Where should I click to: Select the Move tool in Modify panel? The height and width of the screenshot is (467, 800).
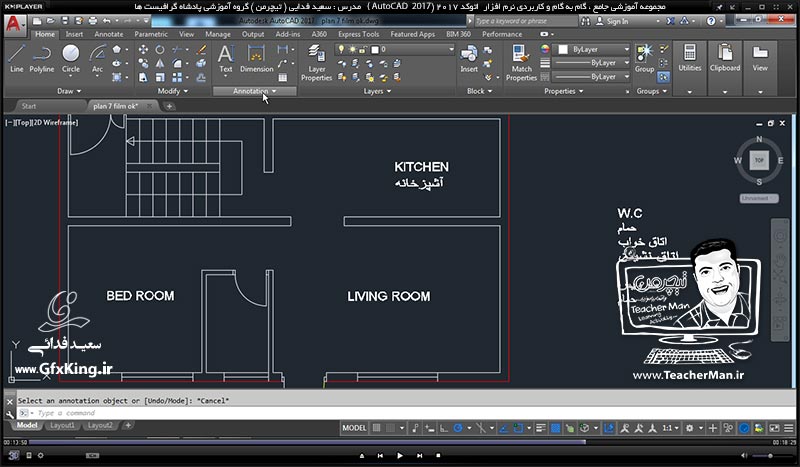coord(143,50)
